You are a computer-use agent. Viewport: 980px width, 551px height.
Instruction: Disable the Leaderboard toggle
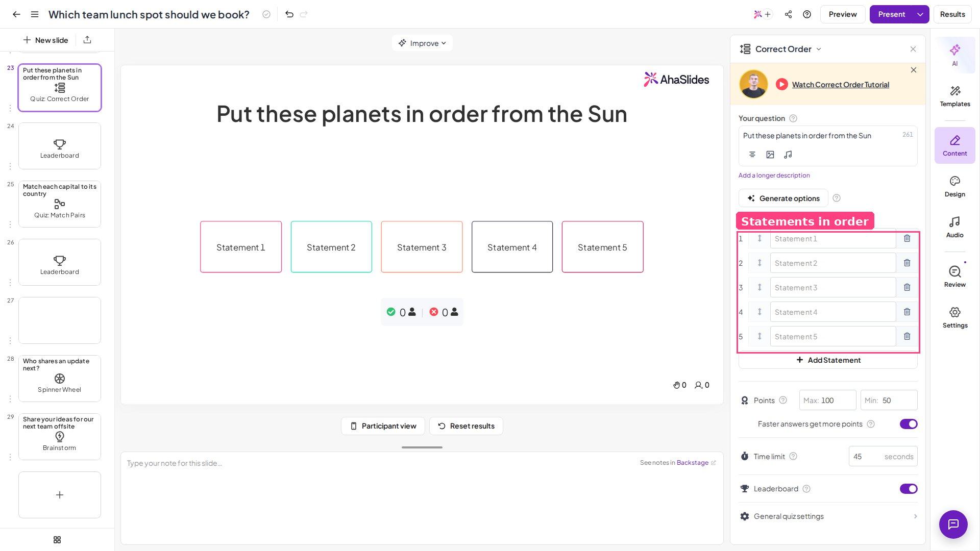[x=908, y=489]
